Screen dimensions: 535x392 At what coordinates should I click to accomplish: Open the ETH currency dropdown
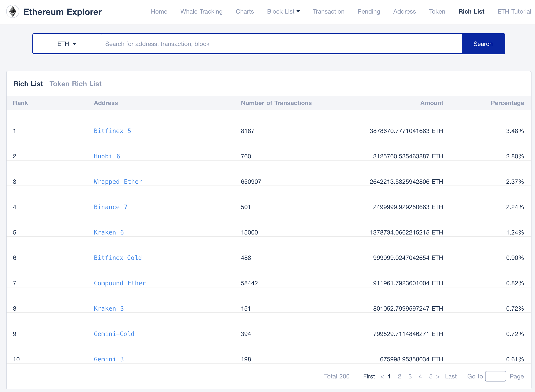click(67, 44)
